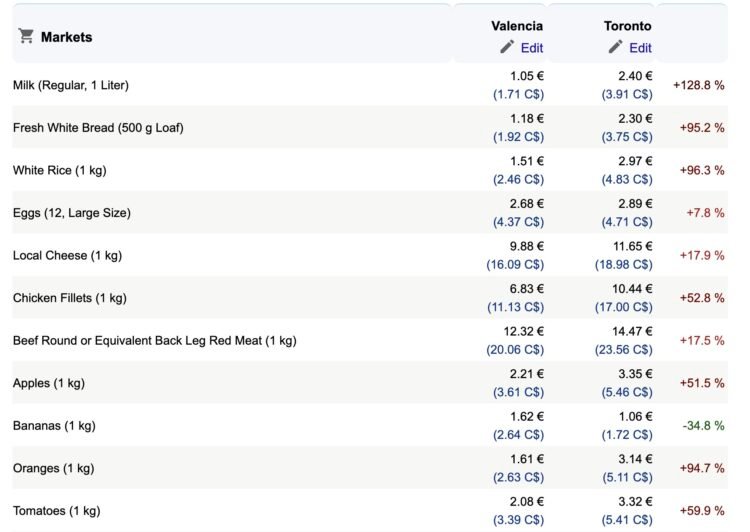Click Valencia's (3.61 C$) Apples converted price
The height and width of the screenshot is (532, 750).
click(x=518, y=393)
